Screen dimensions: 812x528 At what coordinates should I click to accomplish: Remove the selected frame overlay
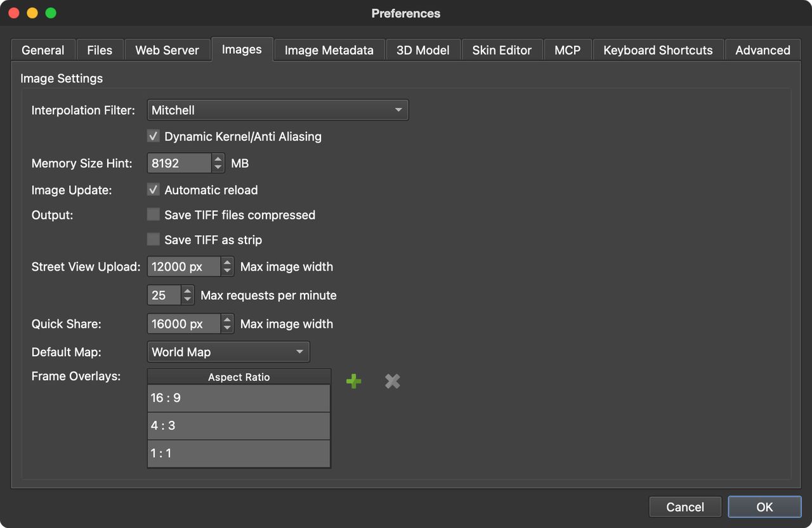(x=393, y=381)
